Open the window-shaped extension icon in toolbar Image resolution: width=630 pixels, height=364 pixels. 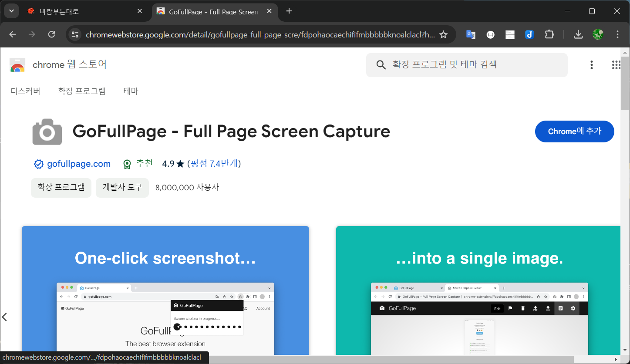pyautogui.click(x=510, y=34)
